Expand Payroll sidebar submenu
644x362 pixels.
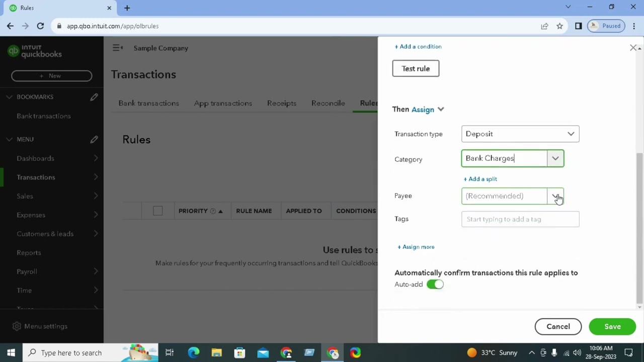pyautogui.click(x=96, y=271)
